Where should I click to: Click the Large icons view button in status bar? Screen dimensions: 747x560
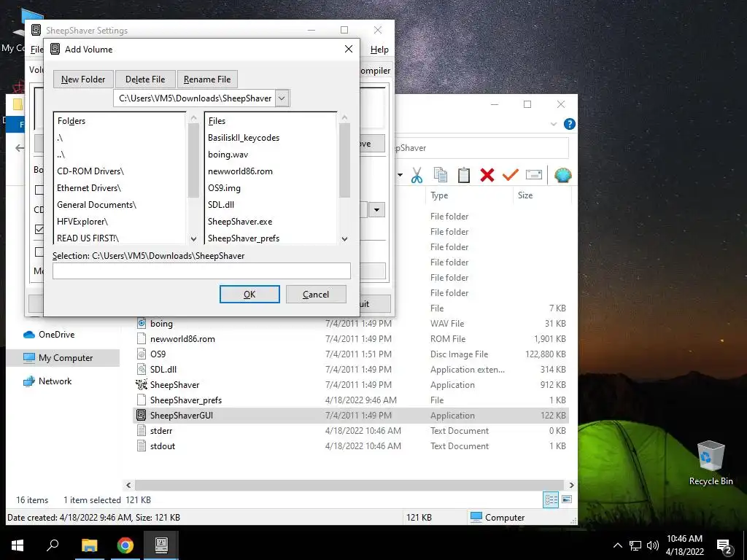(x=567, y=499)
